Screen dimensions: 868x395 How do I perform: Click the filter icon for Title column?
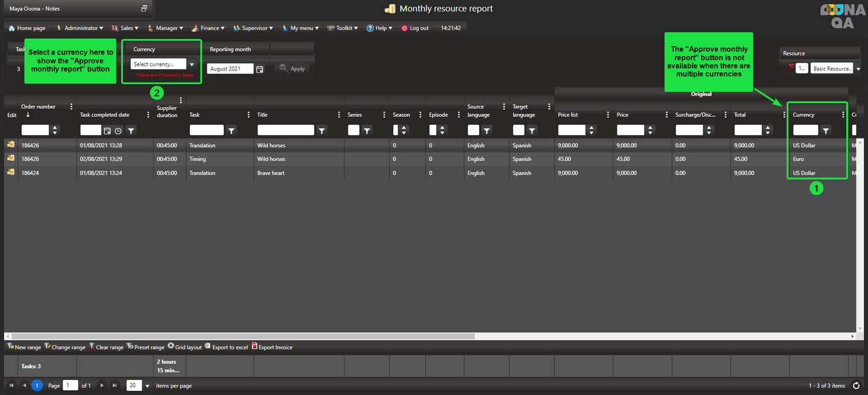click(x=322, y=130)
